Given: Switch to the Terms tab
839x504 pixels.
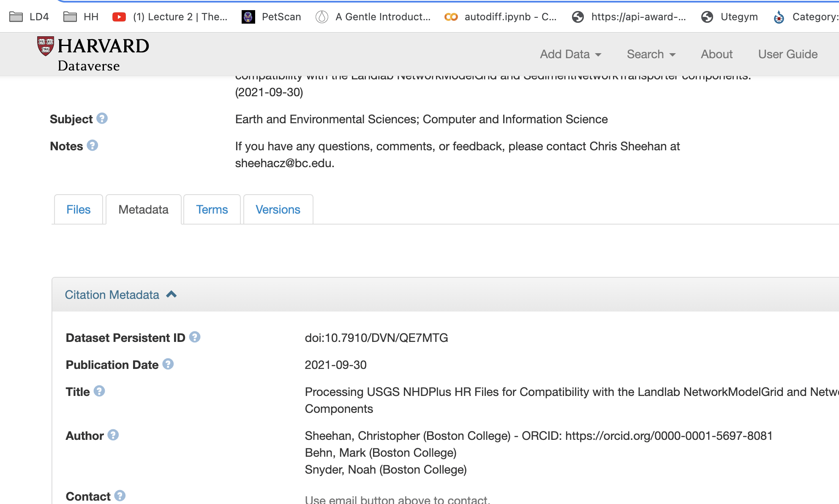Looking at the screenshot, I should (212, 210).
